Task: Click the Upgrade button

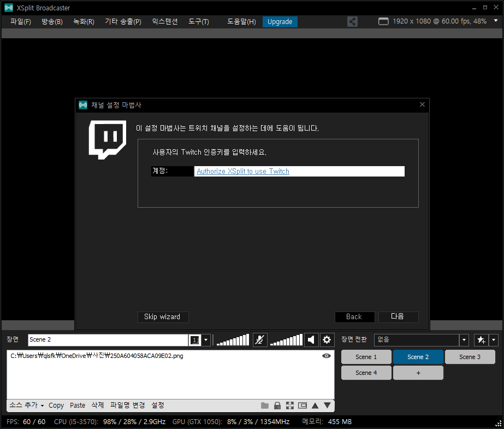Action: click(x=280, y=21)
